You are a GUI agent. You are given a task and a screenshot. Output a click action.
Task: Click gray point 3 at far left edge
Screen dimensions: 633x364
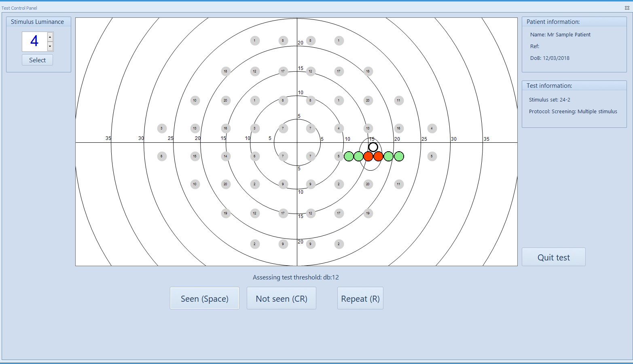(x=162, y=128)
